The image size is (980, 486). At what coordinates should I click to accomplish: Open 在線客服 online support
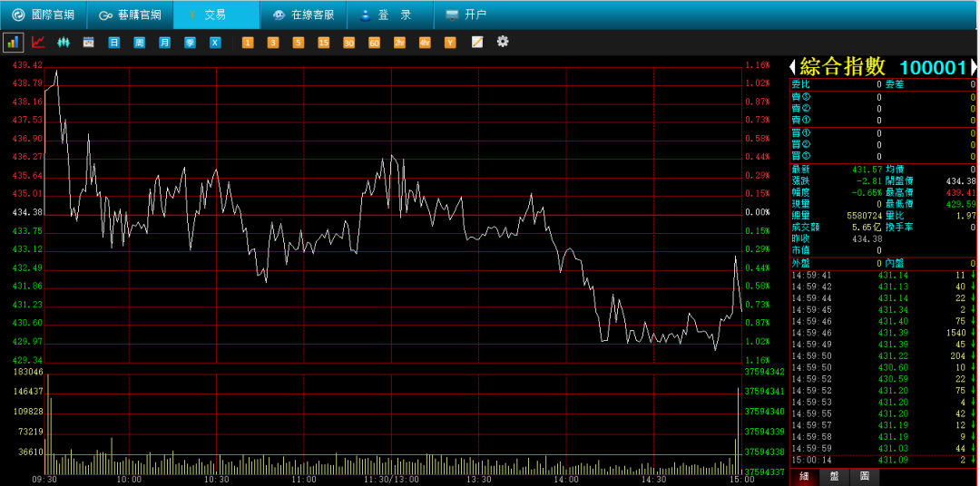click(x=303, y=15)
